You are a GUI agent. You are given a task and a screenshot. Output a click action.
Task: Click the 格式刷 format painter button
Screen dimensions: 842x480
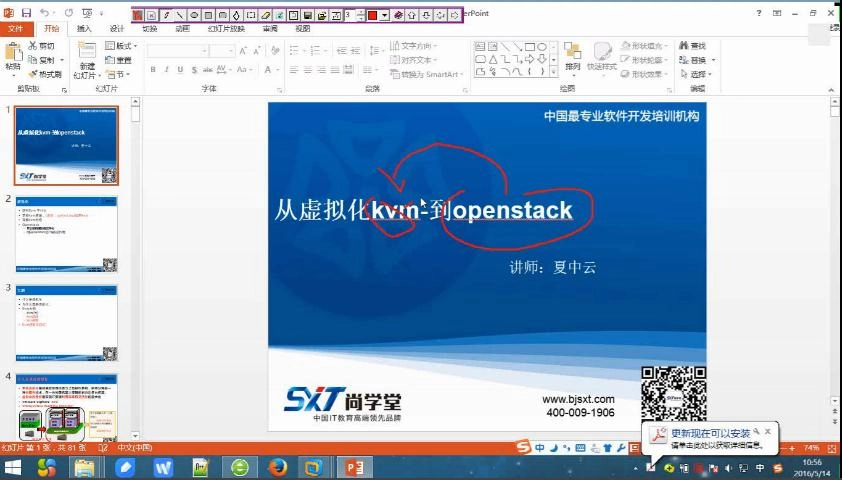pyautogui.click(x=46, y=74)
